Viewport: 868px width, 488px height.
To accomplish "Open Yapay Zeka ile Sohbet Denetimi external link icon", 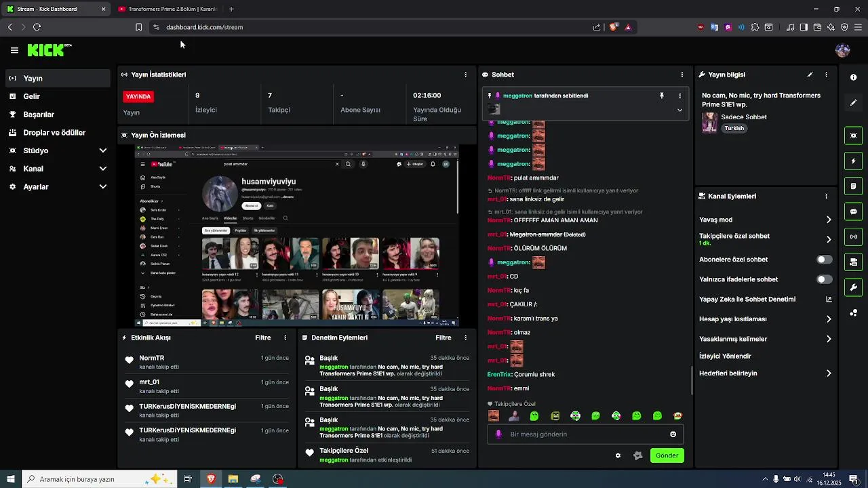I will tap(829, 299).
